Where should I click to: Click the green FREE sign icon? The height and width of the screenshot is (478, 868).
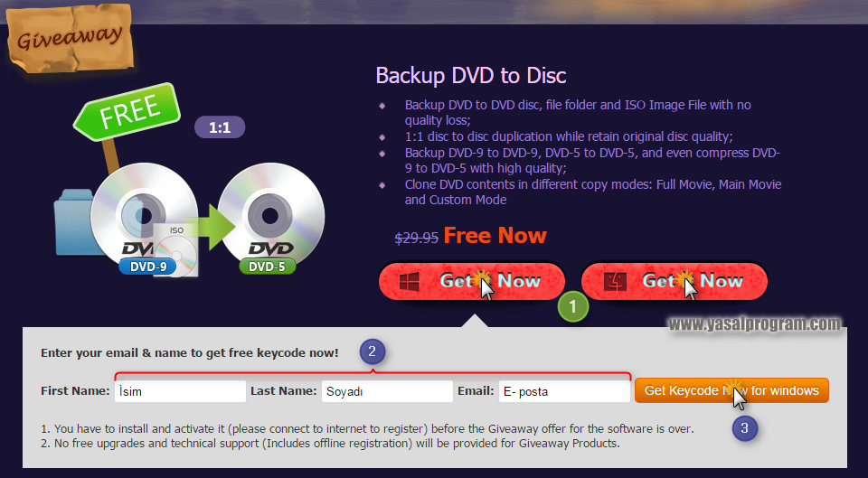pyautogui.click(x=128, y=112)
